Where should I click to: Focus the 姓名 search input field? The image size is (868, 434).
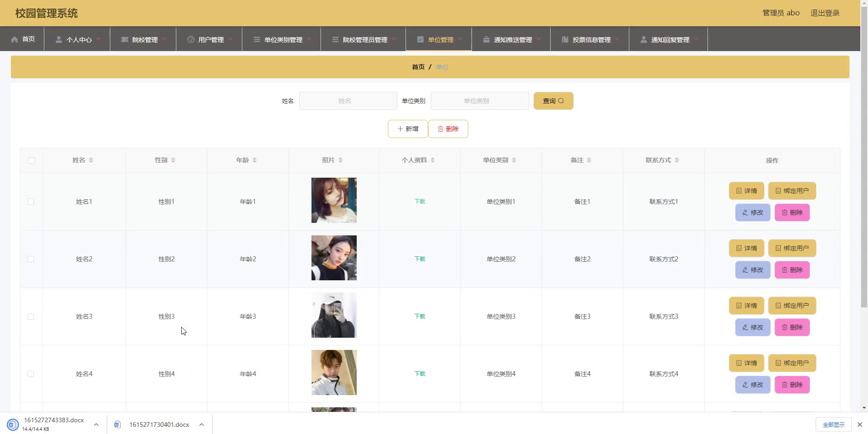pyautogui.click(x=348, y=101)
